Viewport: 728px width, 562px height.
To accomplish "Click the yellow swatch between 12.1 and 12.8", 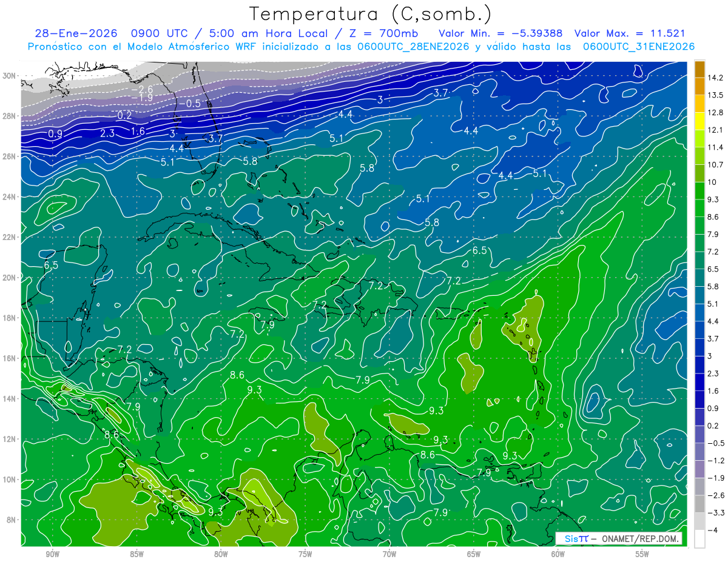I will [x=699, y=121].
